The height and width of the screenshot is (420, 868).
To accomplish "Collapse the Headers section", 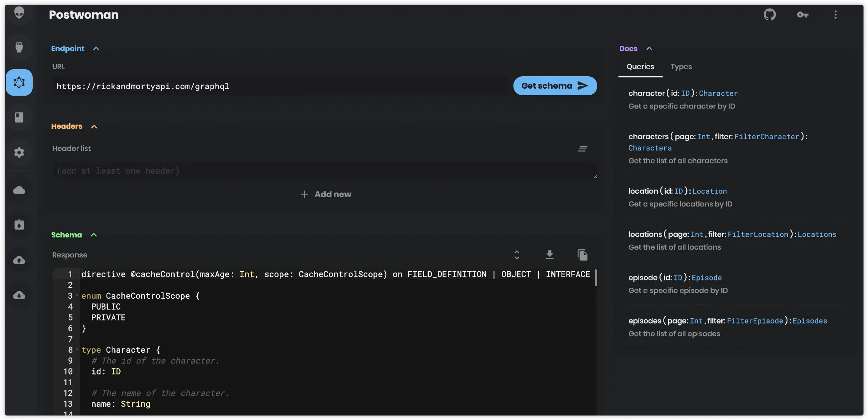I will pos(94,126).
